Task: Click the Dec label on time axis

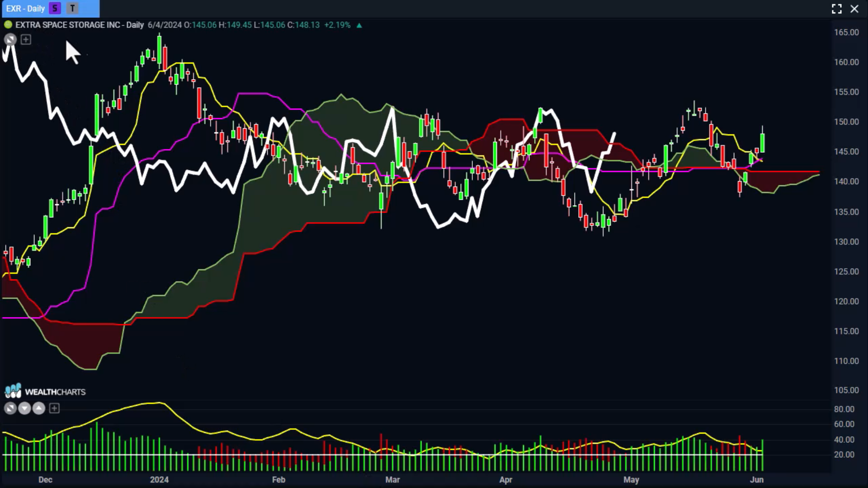Action: click(x=45, y=480)
